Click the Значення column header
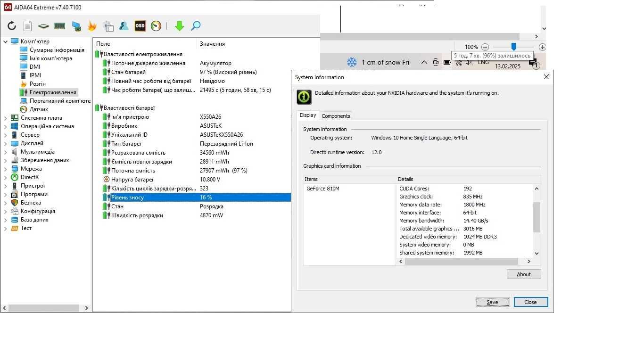Viewport: 644px width, 362px height. 258,44
